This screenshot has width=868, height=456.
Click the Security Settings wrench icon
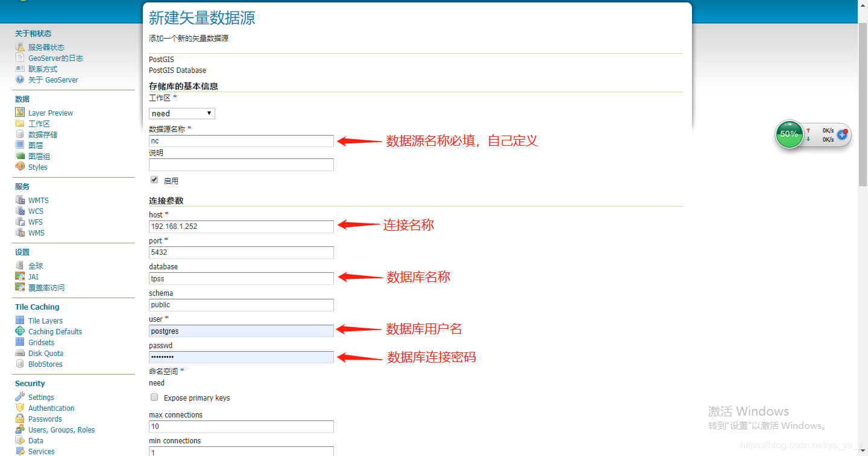coord(20,397)
